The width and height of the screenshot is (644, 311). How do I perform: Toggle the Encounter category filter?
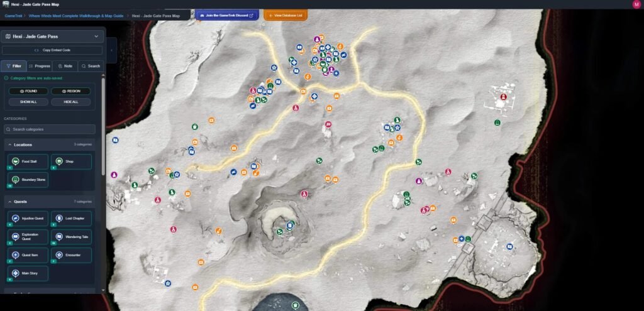[70, 255]
